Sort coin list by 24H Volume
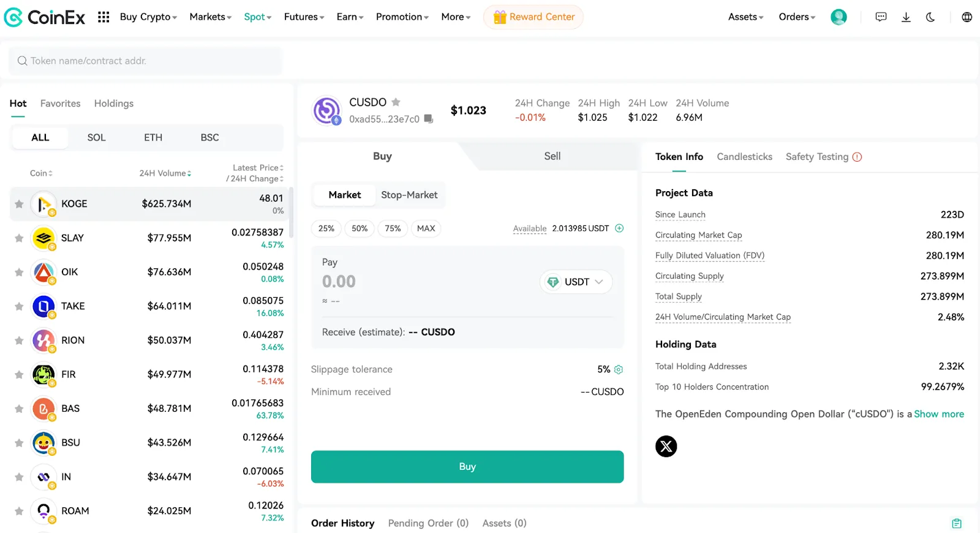The height and width of the screenshot is (533, 980). click(x=165, y=173)
